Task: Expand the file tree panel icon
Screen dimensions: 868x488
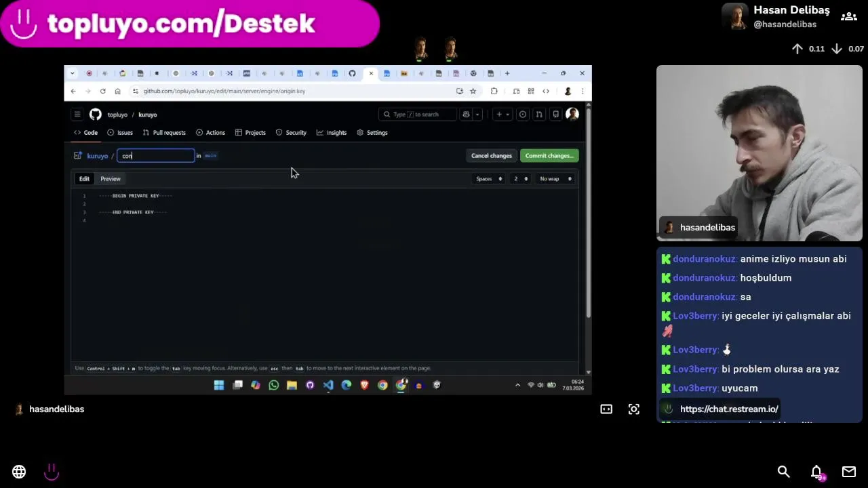Action: (78, 156)
